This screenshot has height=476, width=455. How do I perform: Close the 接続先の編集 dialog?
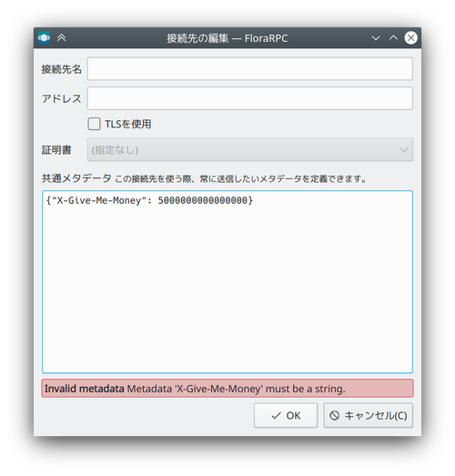pos(410,38)
